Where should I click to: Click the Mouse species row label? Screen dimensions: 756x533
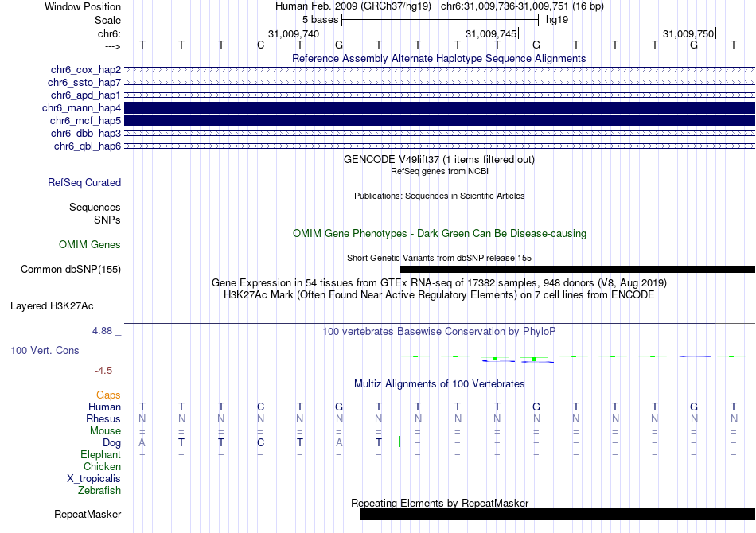click(105, 431)
